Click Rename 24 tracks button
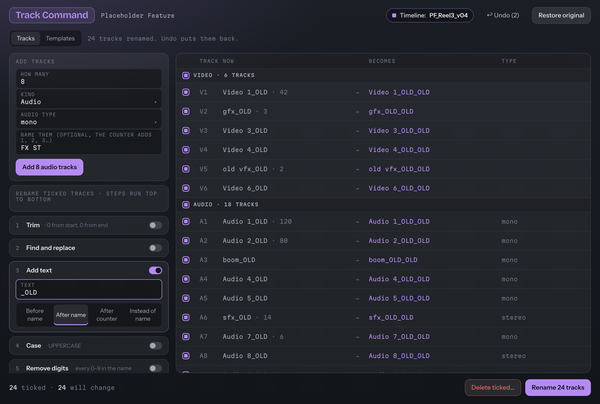The height and width of the screenshot is (404, 600). 558,388
